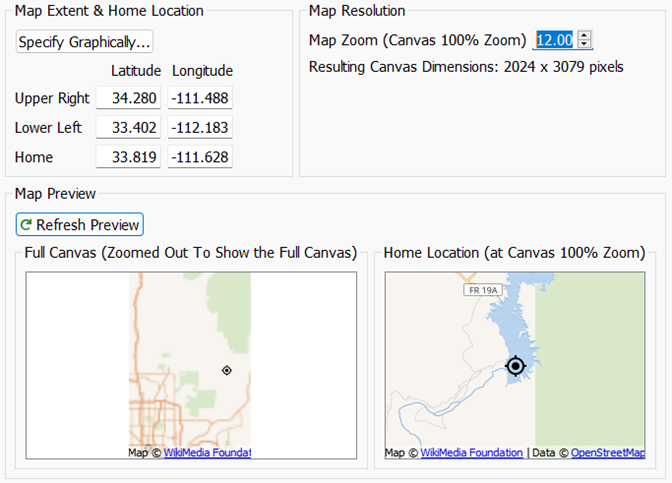The image size is (672, 483).
Task: Click the Lower Left Longitude field
Action: click(200, 128)
